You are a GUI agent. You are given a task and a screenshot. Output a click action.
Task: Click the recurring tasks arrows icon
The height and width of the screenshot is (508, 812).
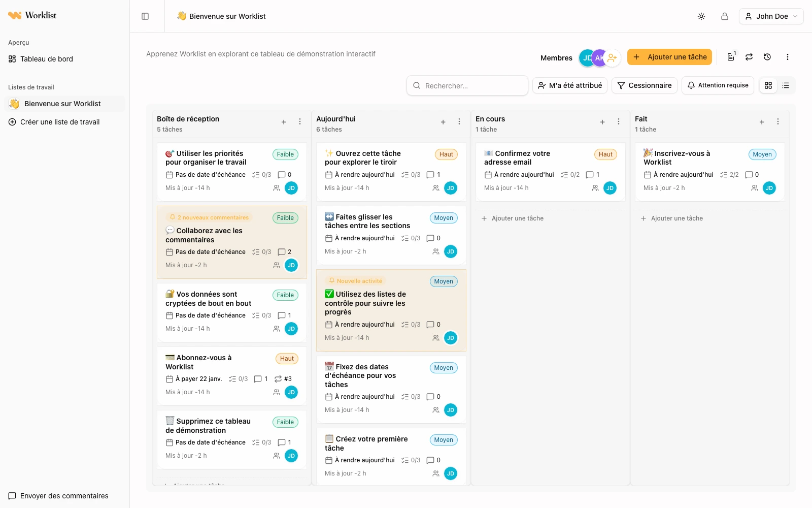click(x=749, y=57)
